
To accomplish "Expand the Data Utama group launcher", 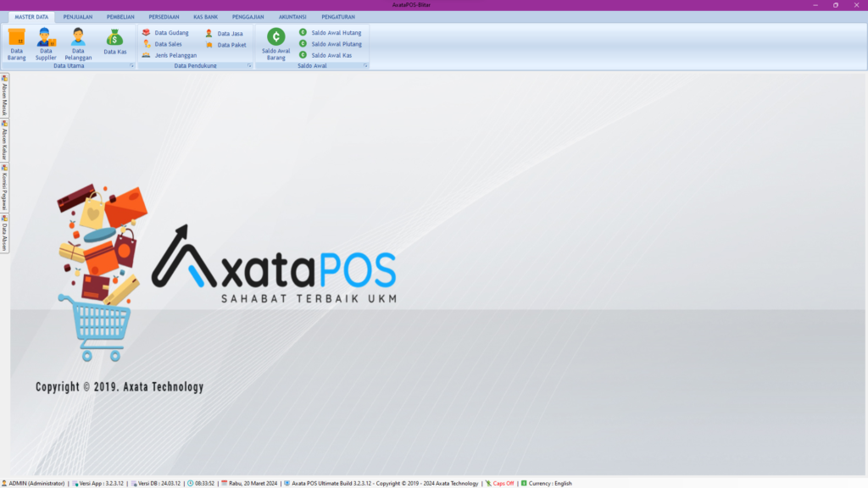I will 131,66.
